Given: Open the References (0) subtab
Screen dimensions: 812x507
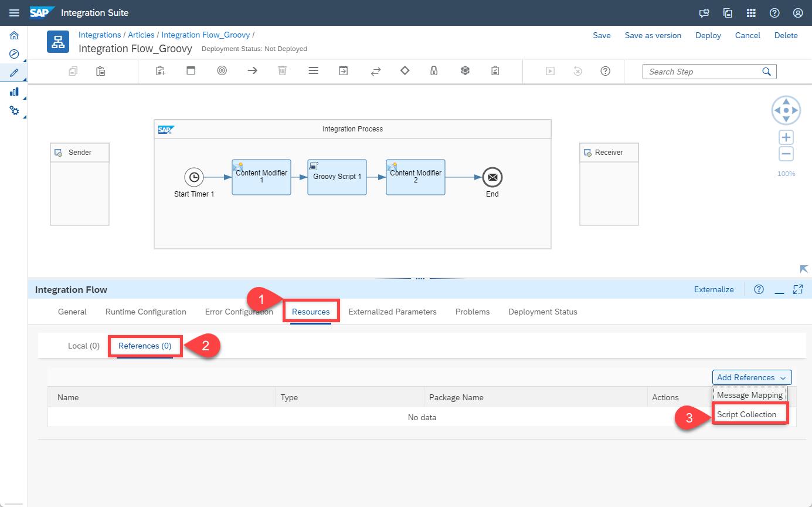Looking at the screenshot, I should (x=145, y=346).
